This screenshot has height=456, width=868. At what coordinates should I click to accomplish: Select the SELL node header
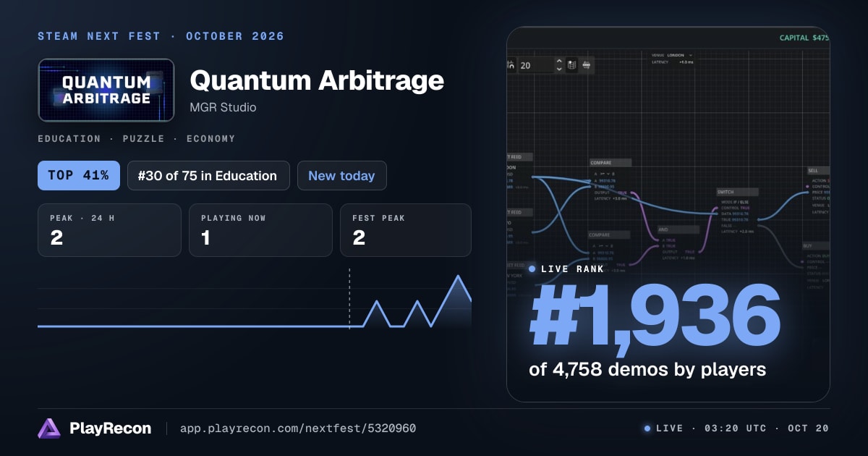[x=818, y=171]
